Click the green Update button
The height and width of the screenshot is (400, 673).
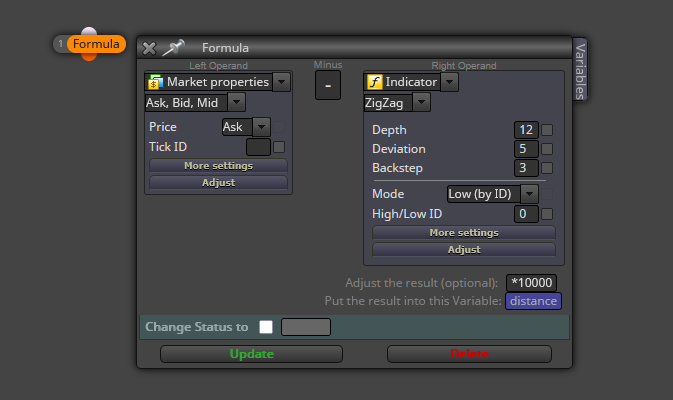[252, 354]
